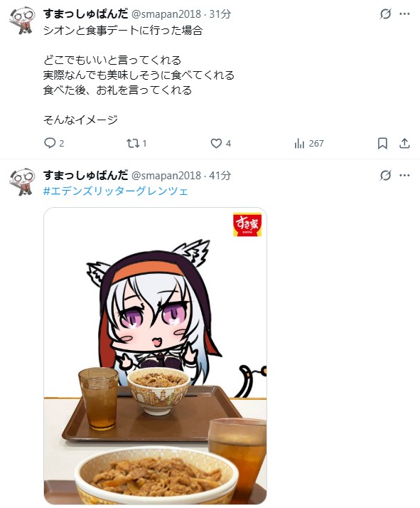Image resolution: width=420 pixels, height=508 pixels.
Task: Open the attached chibi character image
Action: coord(156,356)
